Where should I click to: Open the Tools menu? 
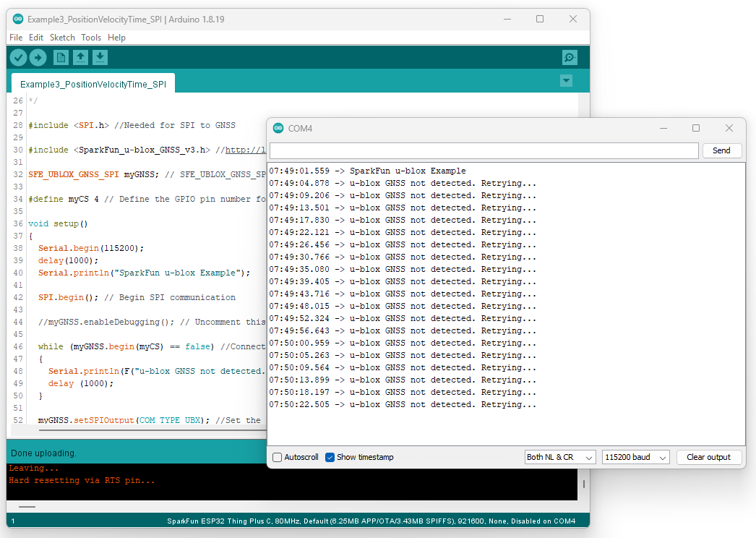[x=91, y=37]
